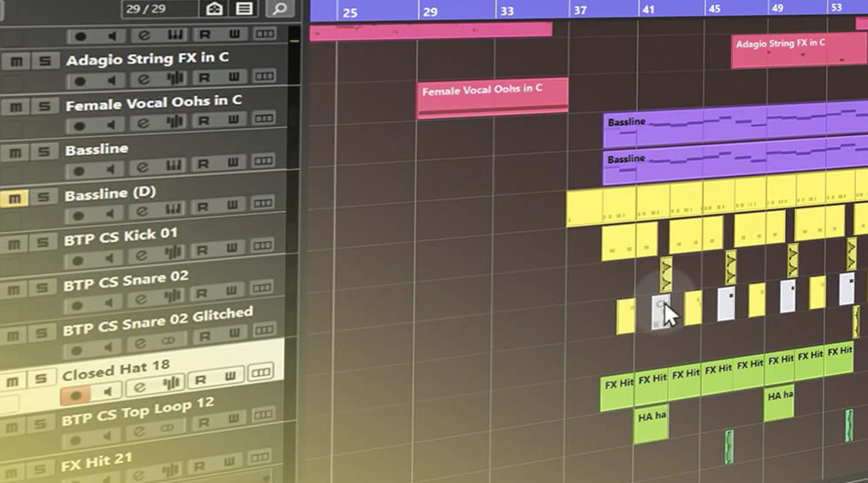Screen dimensions: 868x483
Task: Open lanes icon on BTP CS Kick 01
Action: (x=262, y=245)
